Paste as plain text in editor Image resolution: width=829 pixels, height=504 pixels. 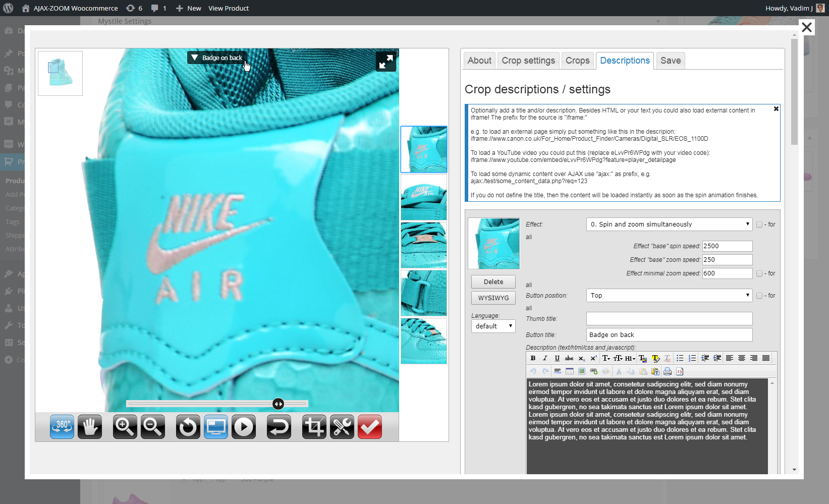pyautogui.click(x=655, y=371)
